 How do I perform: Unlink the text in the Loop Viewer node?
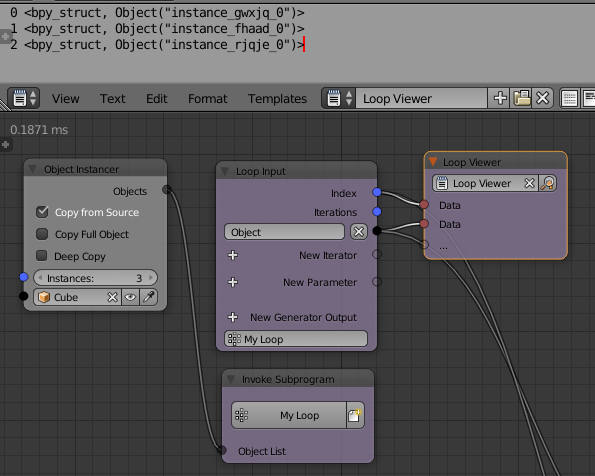point(529,183)
